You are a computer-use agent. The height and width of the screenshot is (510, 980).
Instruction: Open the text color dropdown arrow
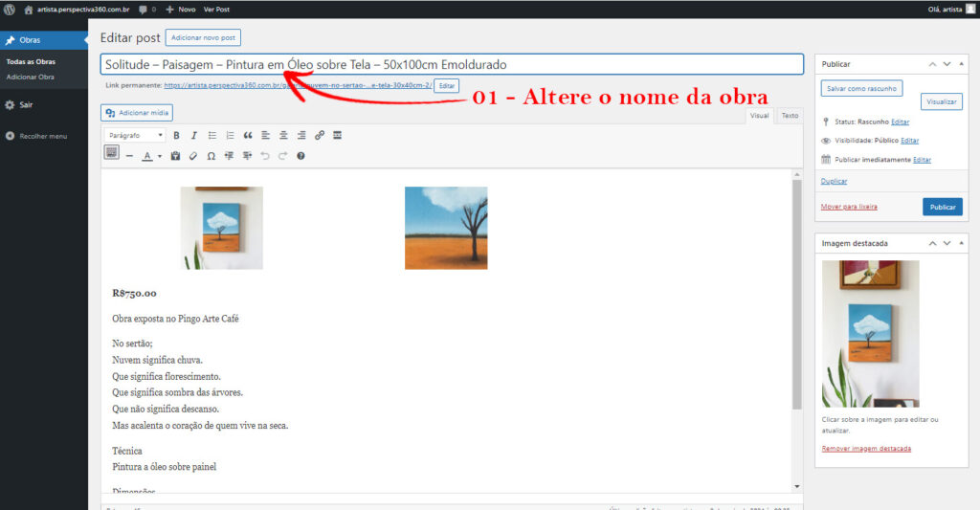160,156
